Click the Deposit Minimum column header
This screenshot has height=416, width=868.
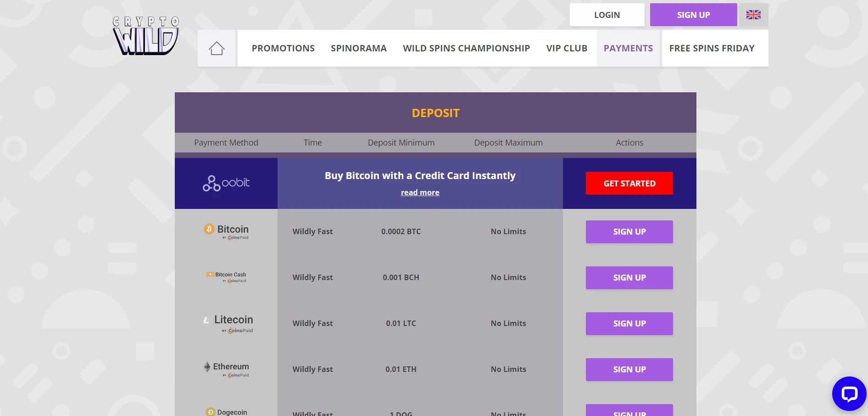point(401,143)
